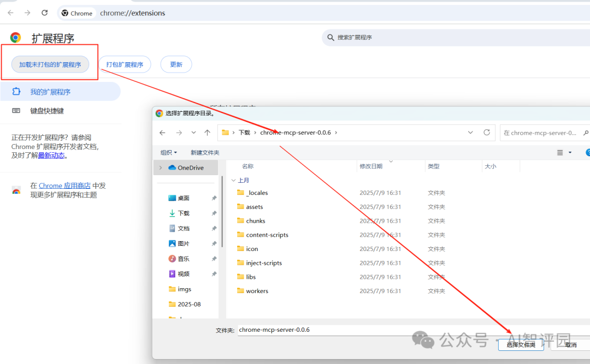Open address bar history dropdown
This screenshot has width=590, height=364.
470,133
